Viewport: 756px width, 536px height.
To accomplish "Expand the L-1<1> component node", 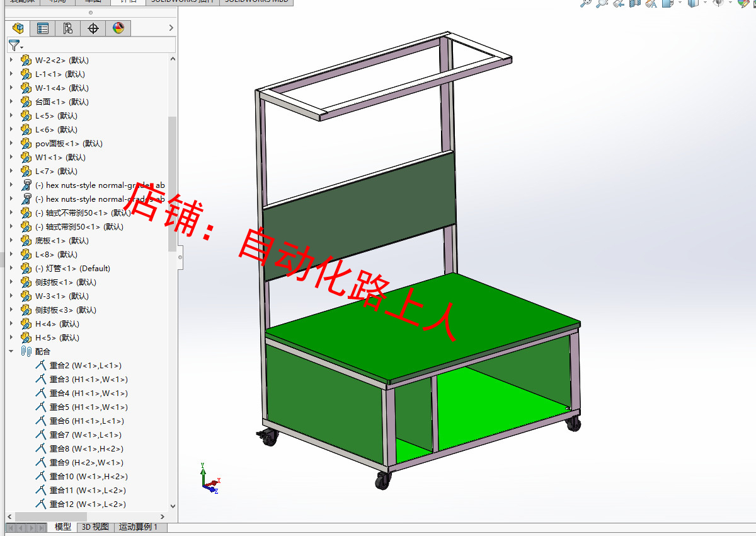I will [x=11, y=74].
